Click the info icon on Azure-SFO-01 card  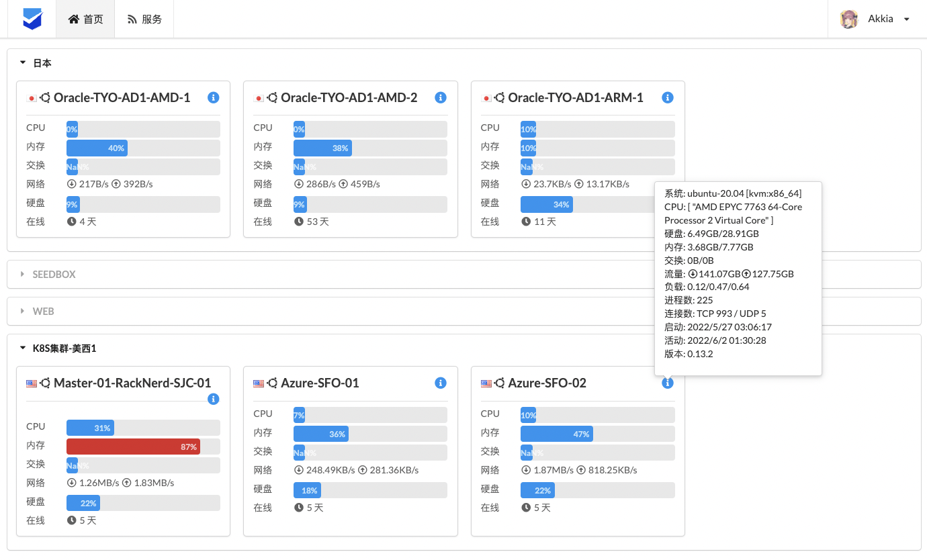(x=441, y=383)
